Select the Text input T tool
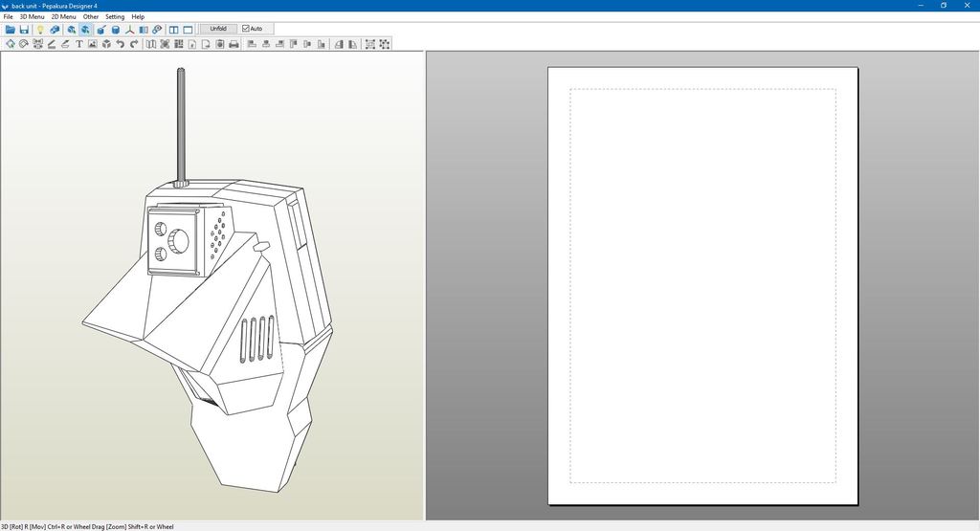980x531 pixels. [78, 44]
